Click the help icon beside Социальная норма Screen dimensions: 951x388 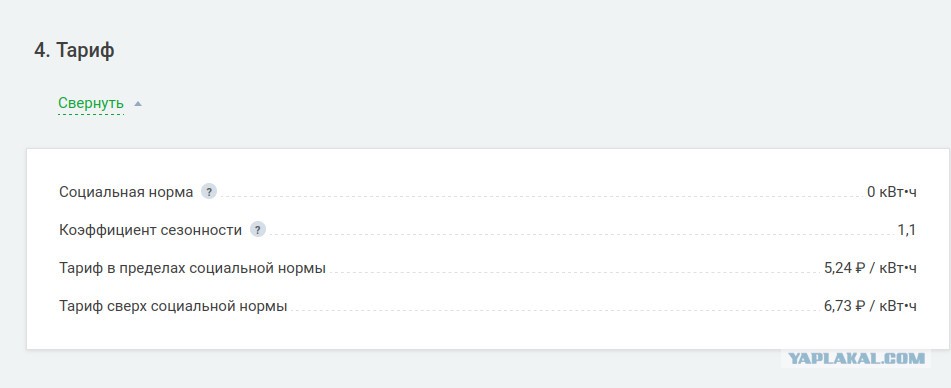coord(209,192)
